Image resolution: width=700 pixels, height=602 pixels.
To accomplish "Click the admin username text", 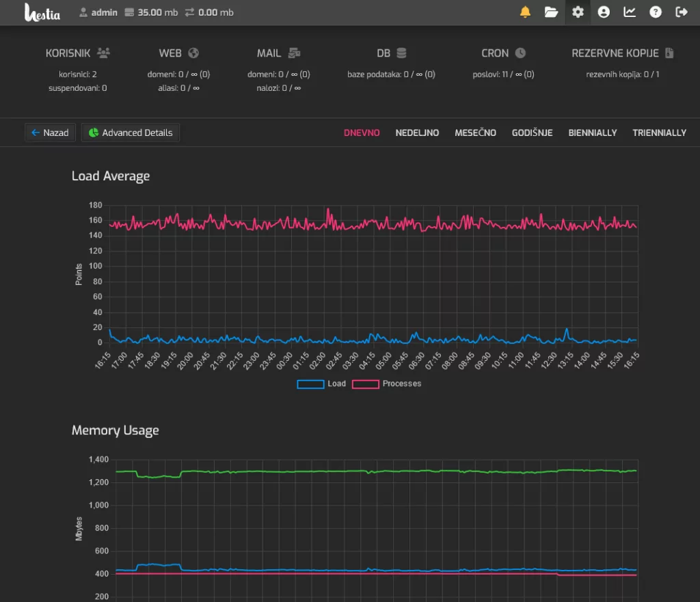I will (105, 12).
